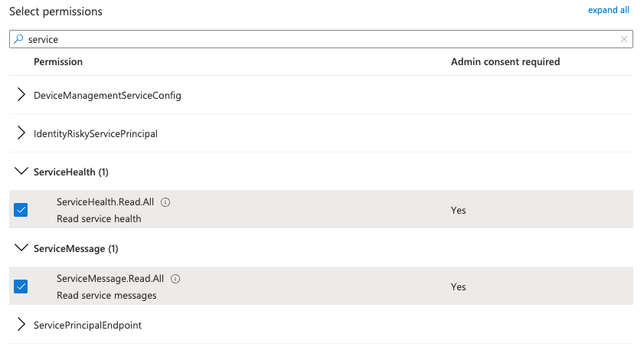Open info tooltip for ServiceHealth.Read.All
Image resolution: width=644 pixels, height=347 pixels.
(x=165, y=203)
